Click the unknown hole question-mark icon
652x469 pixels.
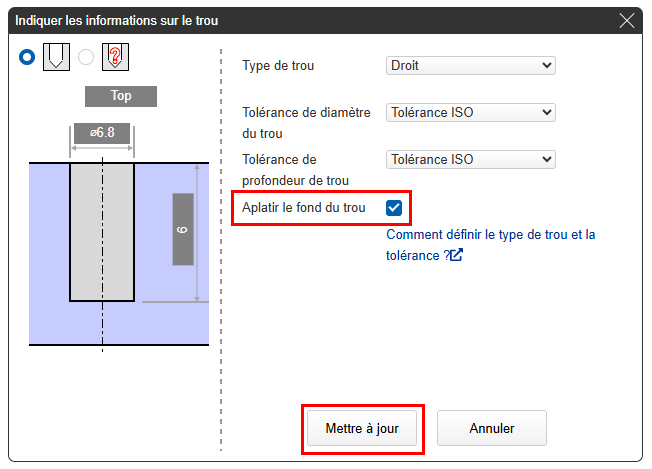click(x=114, y=58)
